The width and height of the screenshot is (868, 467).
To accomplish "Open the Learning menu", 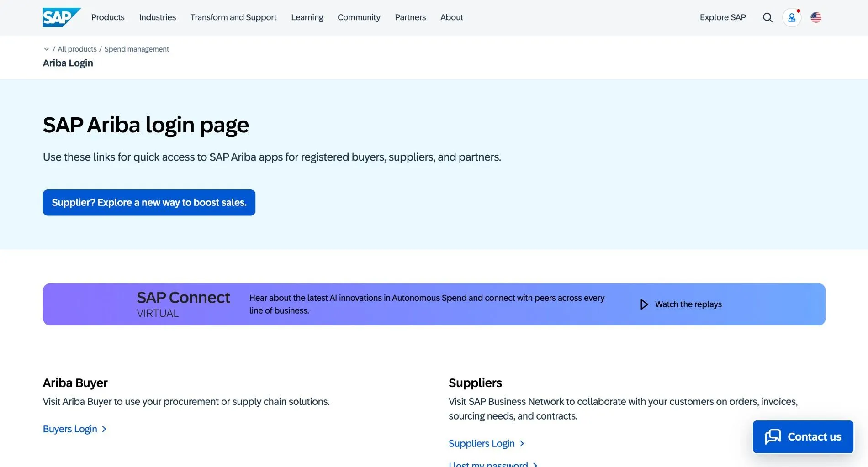I will coord(307,17).
